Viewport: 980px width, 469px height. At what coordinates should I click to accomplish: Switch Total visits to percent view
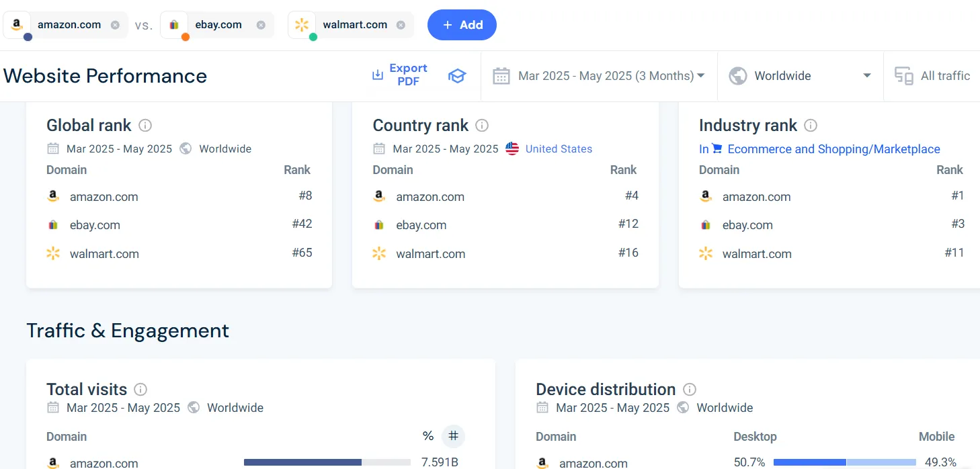point(428,436)
